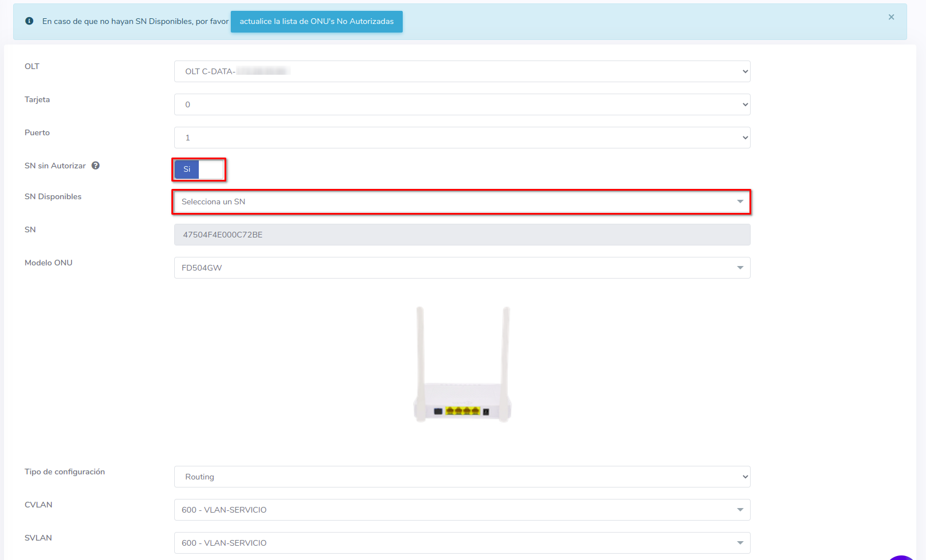The height and width of the screenshot is (560, 926).
Task: Click the SN field containing 47504F4E000C72BE
Action: (462, 235)
